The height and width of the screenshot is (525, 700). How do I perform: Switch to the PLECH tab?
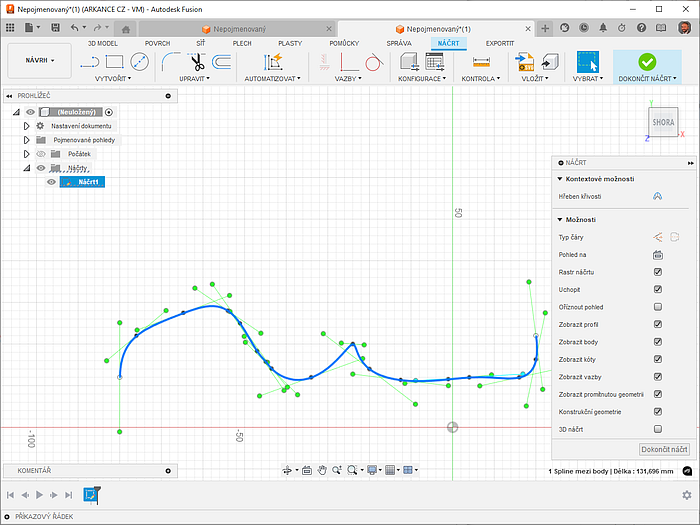242,44
